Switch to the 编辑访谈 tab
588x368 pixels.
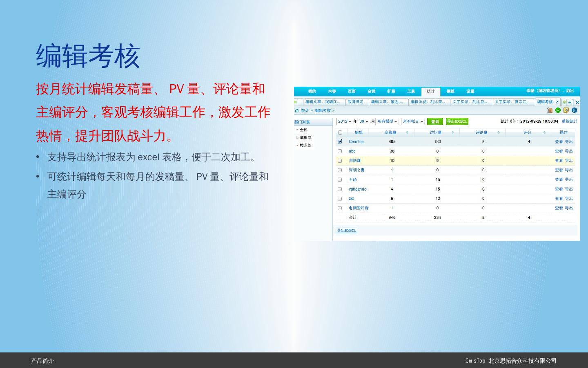(x=429, y=102)
